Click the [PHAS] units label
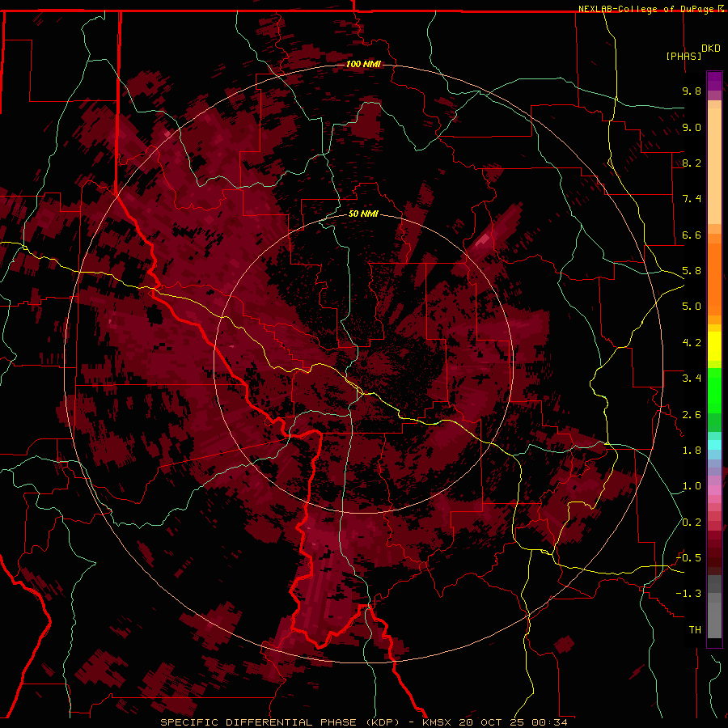Image resolution: width=728 pixels, height=728 pixels. coord(684,56)
